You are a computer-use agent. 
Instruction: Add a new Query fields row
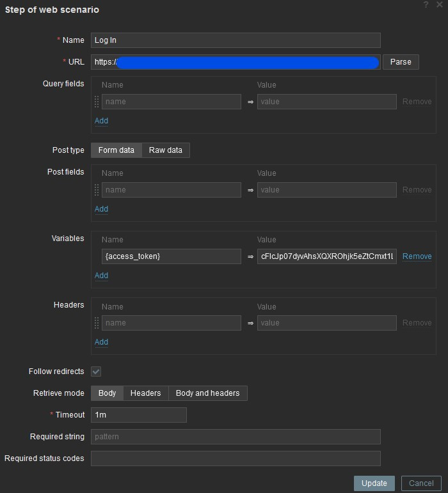coord(101,121)
